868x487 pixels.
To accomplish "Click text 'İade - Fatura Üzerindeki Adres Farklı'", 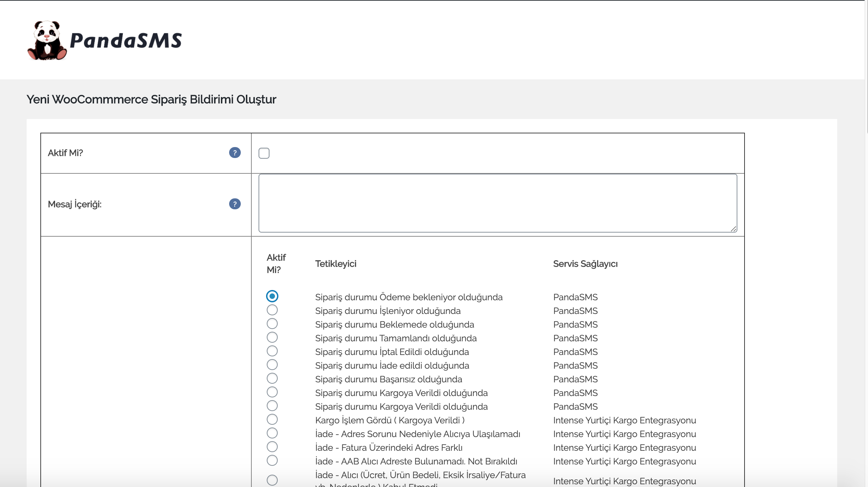I will pos(389,448).
